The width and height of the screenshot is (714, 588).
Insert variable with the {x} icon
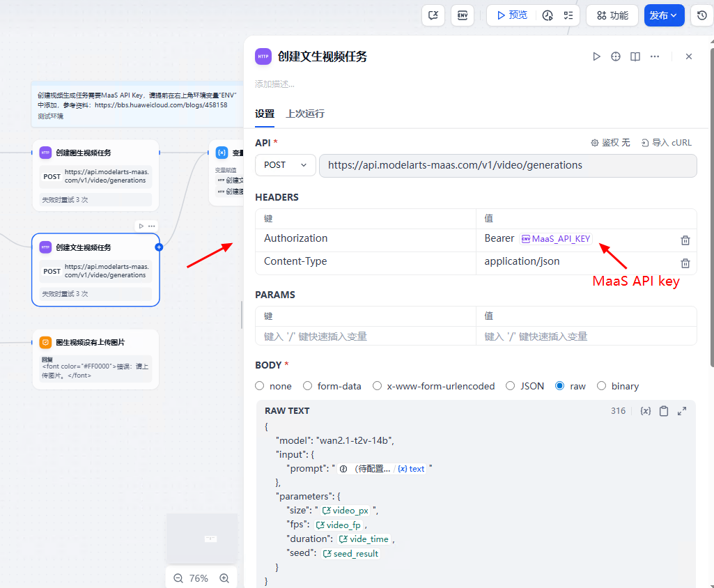coord(645,411)
